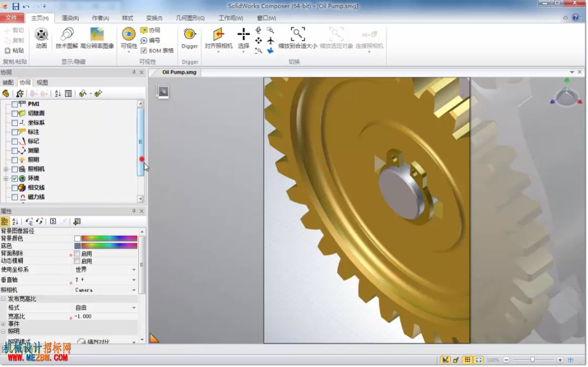Check the 坐标系 checkbox
The width and height of the screenshot is (588, 367).
pos(15,123)
